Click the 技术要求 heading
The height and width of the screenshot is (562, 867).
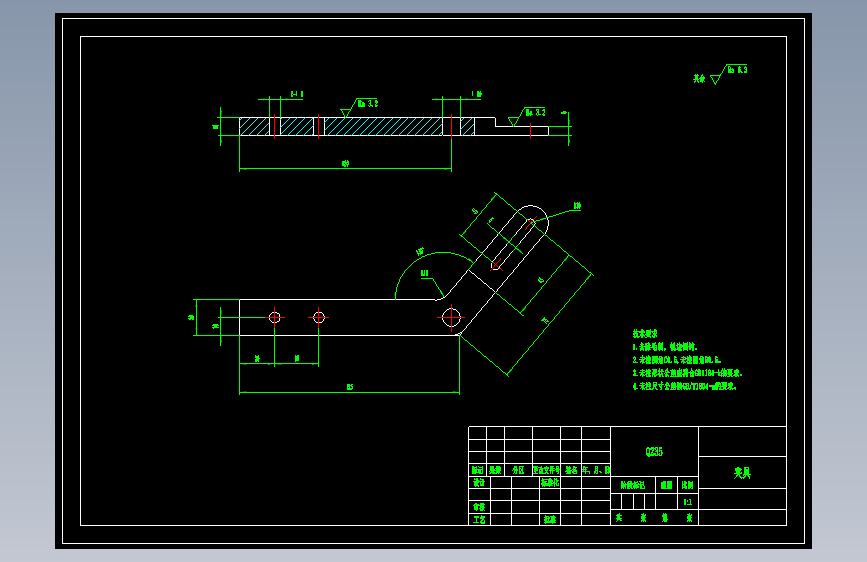click(645, 334)
